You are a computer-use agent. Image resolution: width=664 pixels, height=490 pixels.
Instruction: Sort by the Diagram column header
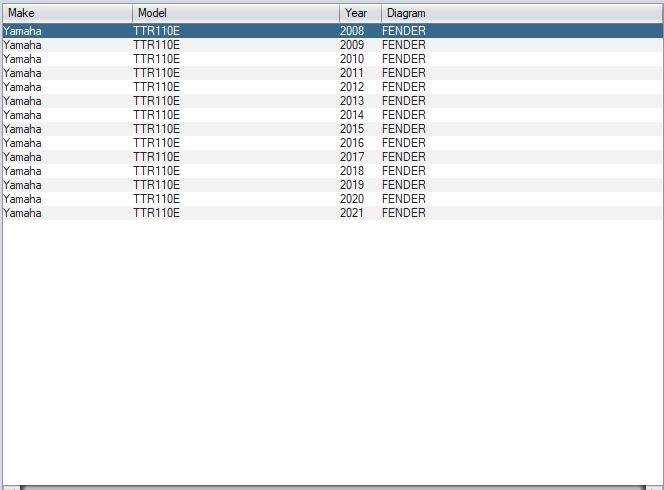coord(522,13)
